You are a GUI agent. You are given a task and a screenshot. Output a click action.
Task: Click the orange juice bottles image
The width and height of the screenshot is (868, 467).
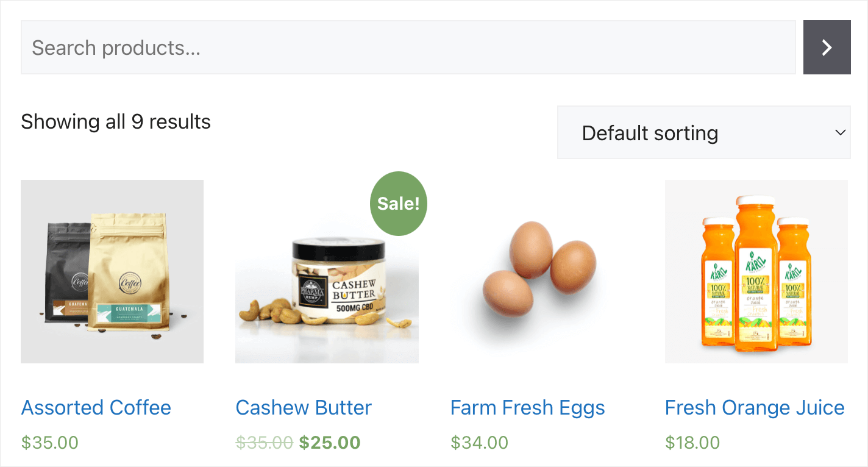point(756,271)
